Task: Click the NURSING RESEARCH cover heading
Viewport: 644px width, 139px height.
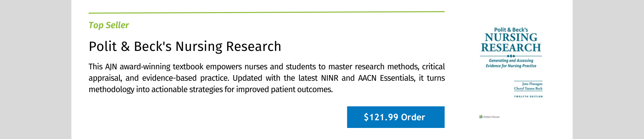Action: click(511, 43)
